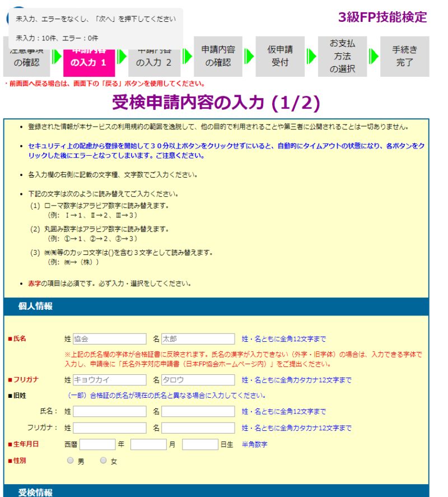Screen dimensions: 448x497
Task: Click the 受検申請内容の入力 (1/2) heading
Action: point(216,103)
